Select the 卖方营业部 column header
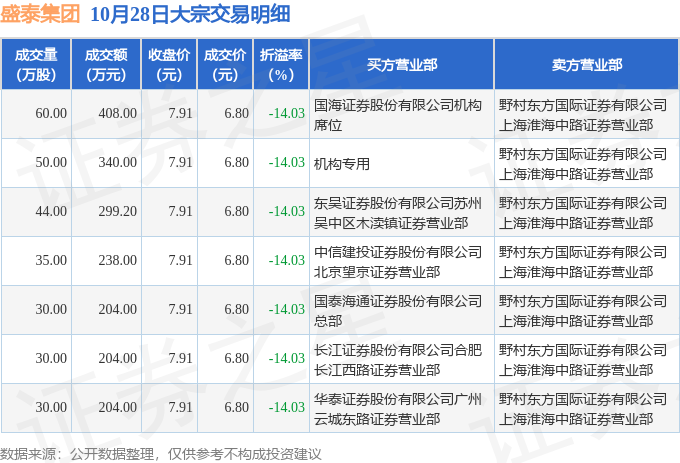 pos(587,65)
